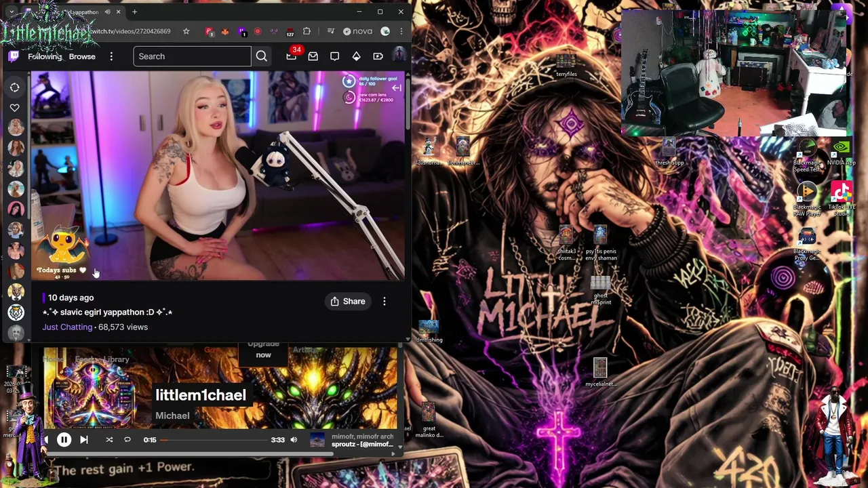Screen dimensions: 868x488
Task: Open the Twitch search magnifier button
Action: (261, 56)
